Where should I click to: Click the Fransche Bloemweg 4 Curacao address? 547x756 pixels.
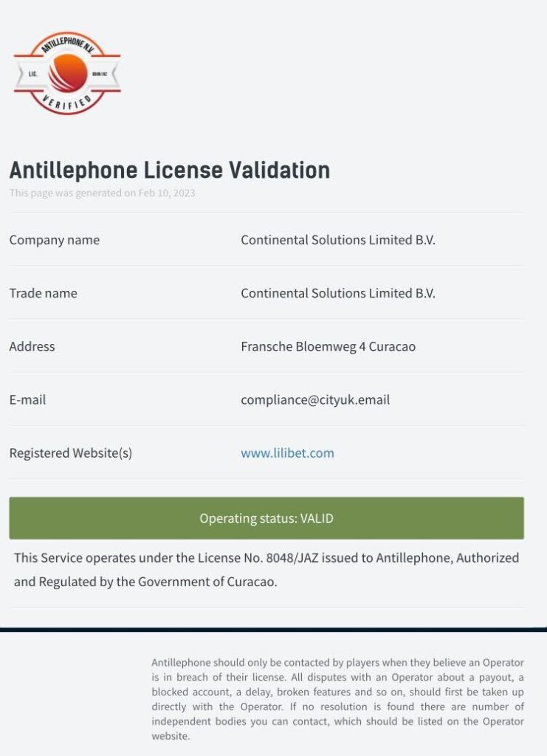(x=328, y=346)
